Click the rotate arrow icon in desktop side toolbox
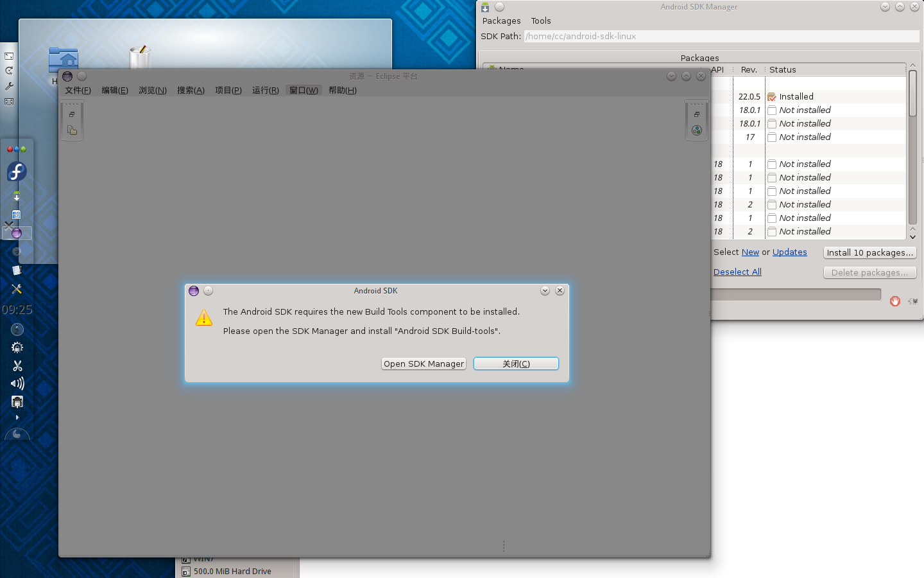 coord(9,71)
